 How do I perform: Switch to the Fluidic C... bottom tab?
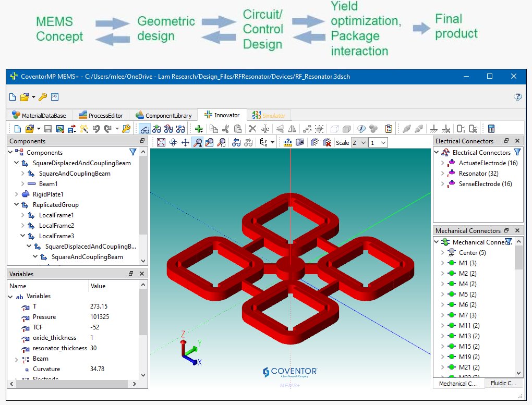503,383
